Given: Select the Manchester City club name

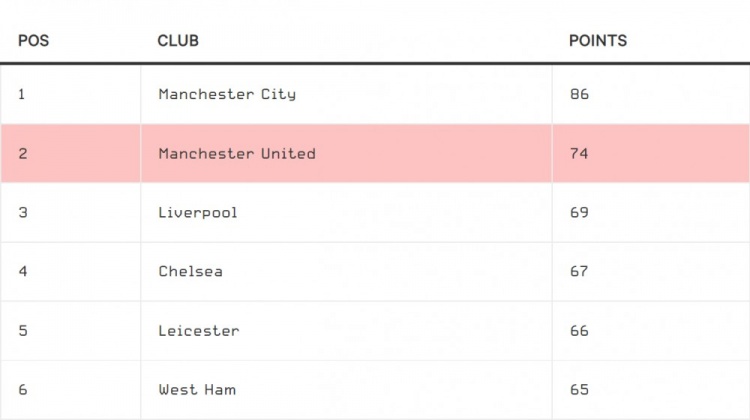Looking at the screenshot, I should pos(227,94).
